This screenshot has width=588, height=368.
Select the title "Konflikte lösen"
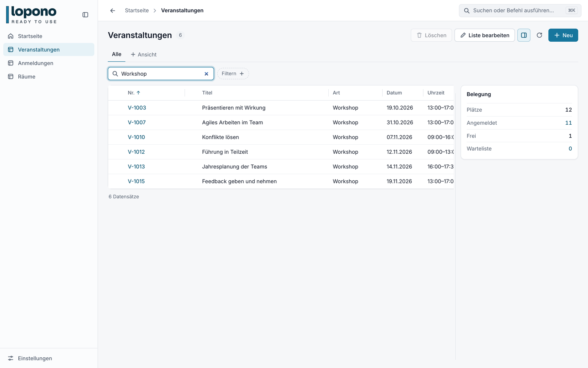(220, 137)
